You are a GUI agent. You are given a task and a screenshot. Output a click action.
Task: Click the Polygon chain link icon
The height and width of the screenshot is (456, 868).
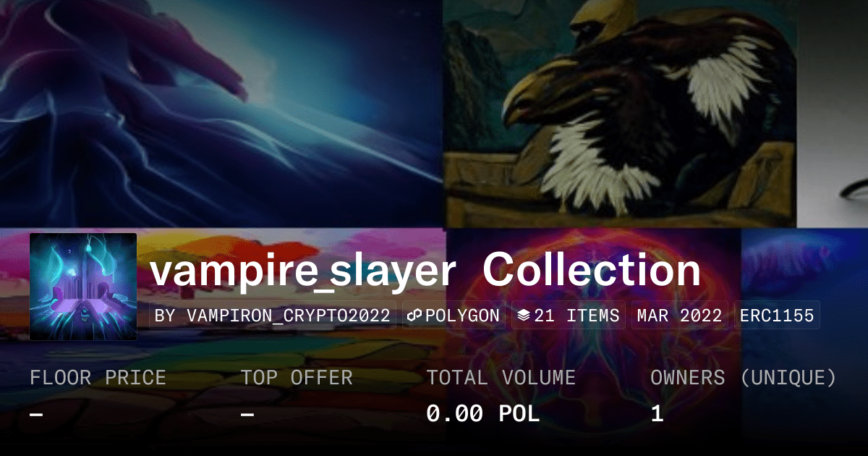(x=415, y=316)
